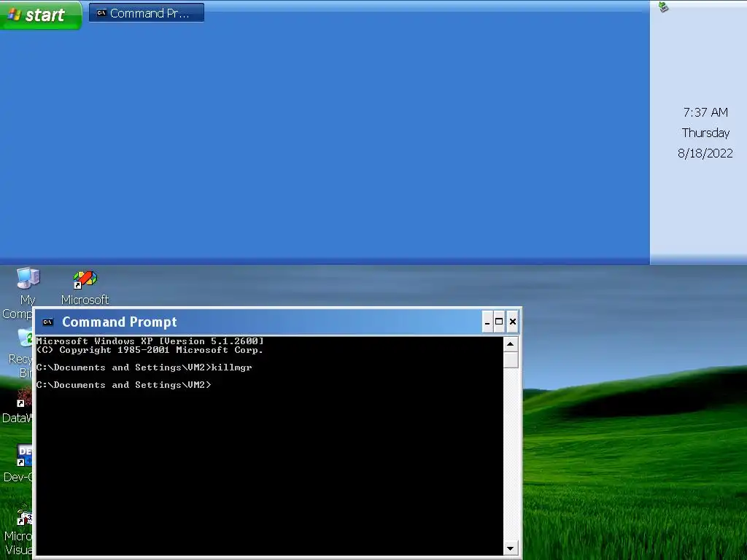Click the Microsoft Windows XP version line
The height and width of the screenshot is (560, 747).
tap(150, 341)
